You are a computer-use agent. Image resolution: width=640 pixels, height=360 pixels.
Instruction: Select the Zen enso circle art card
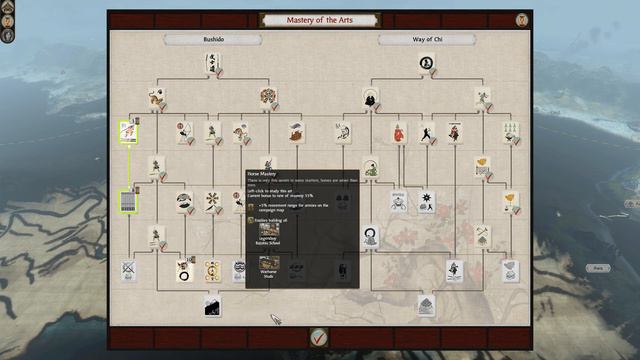pyautogui.click(x=371, y=237)
